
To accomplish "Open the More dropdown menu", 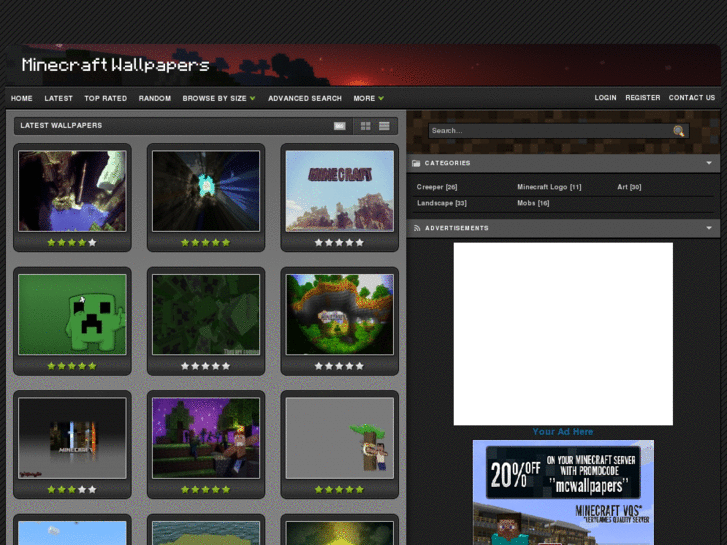I will point(369,98).
